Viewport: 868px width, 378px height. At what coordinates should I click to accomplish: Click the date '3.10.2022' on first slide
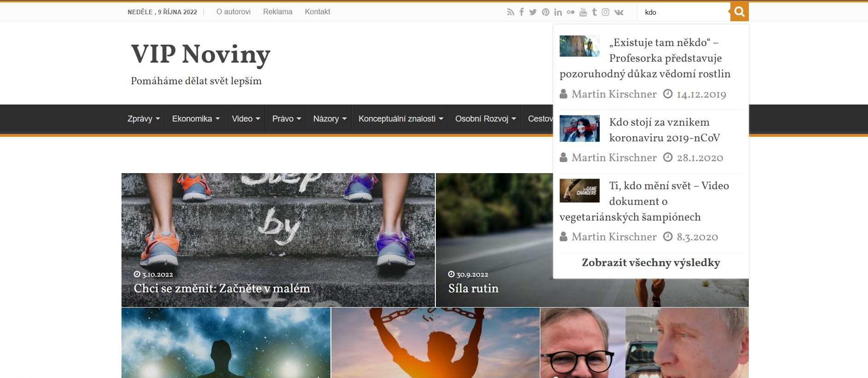point(157,274)
